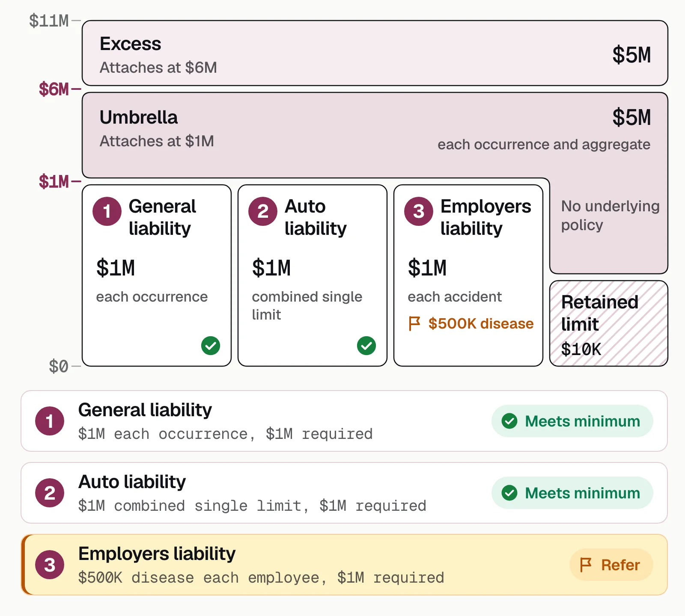Click the number 1 badge in General liability row
The width and height of the screenshot is (685, 616).
50,421
